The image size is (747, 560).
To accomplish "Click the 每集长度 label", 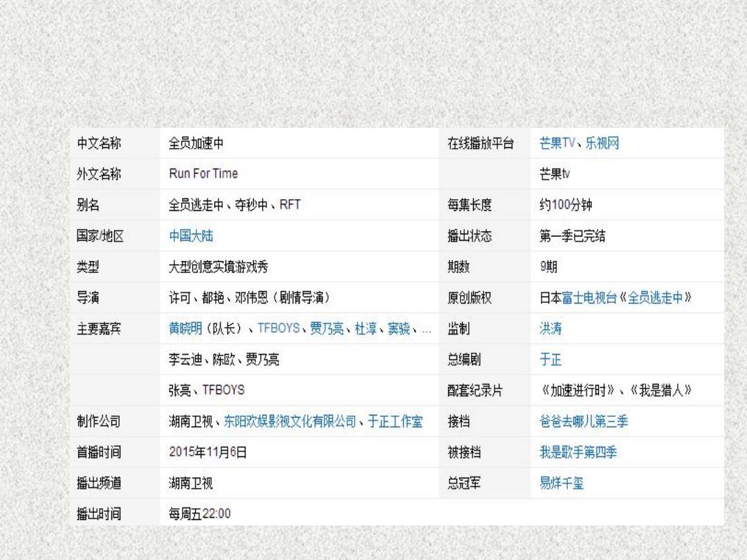I will [470, 205].
